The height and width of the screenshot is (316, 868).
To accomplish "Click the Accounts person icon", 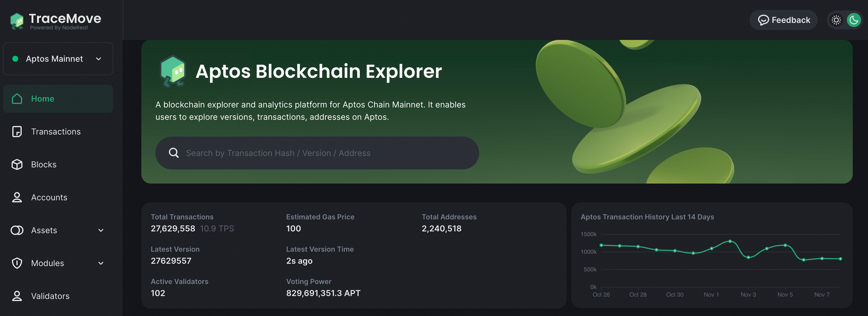I will [17, 197].
